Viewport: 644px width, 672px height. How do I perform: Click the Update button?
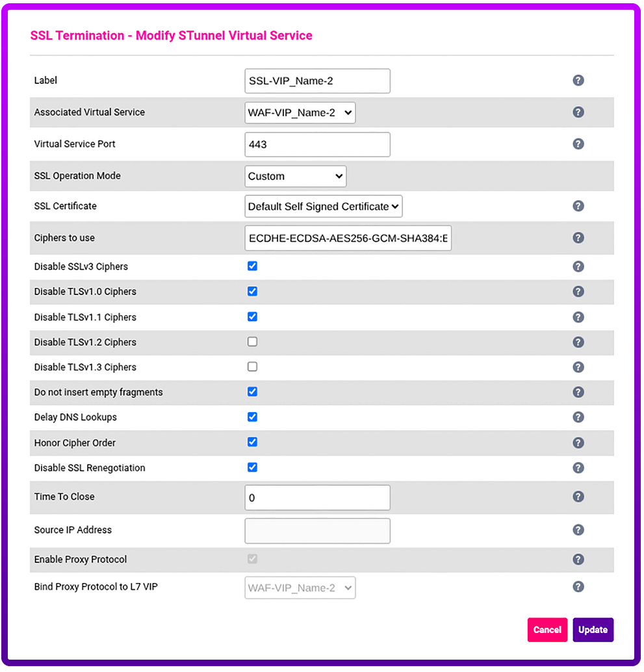pyautogui.click(x=593, y=630)
